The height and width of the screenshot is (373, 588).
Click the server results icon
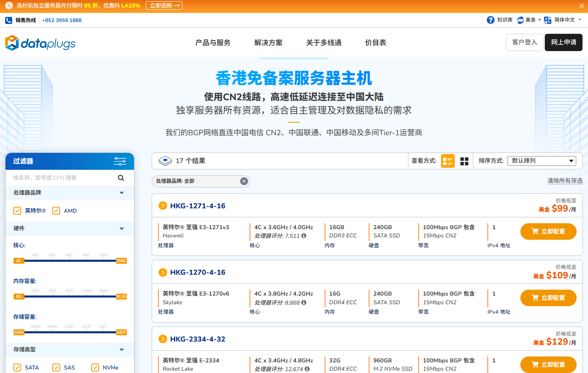165,161
